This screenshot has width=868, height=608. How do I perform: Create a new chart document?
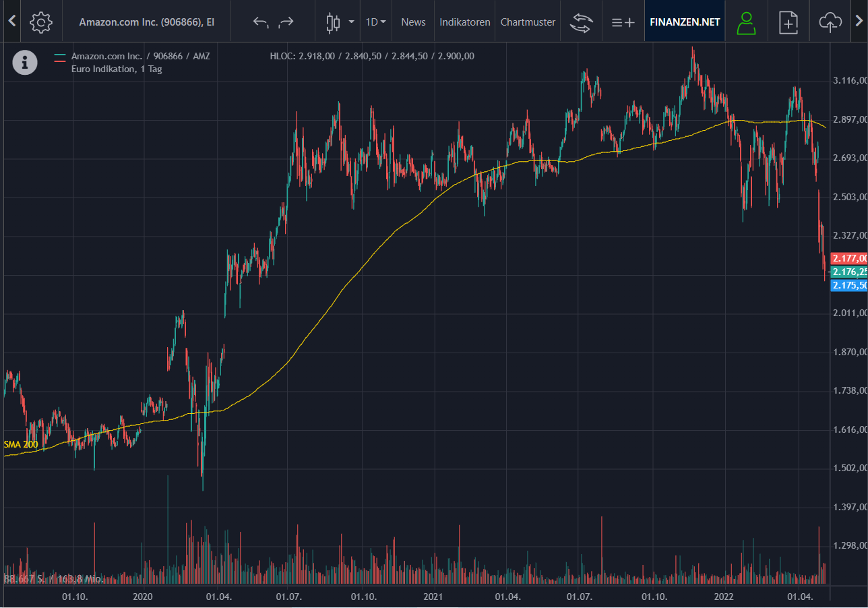788,22
